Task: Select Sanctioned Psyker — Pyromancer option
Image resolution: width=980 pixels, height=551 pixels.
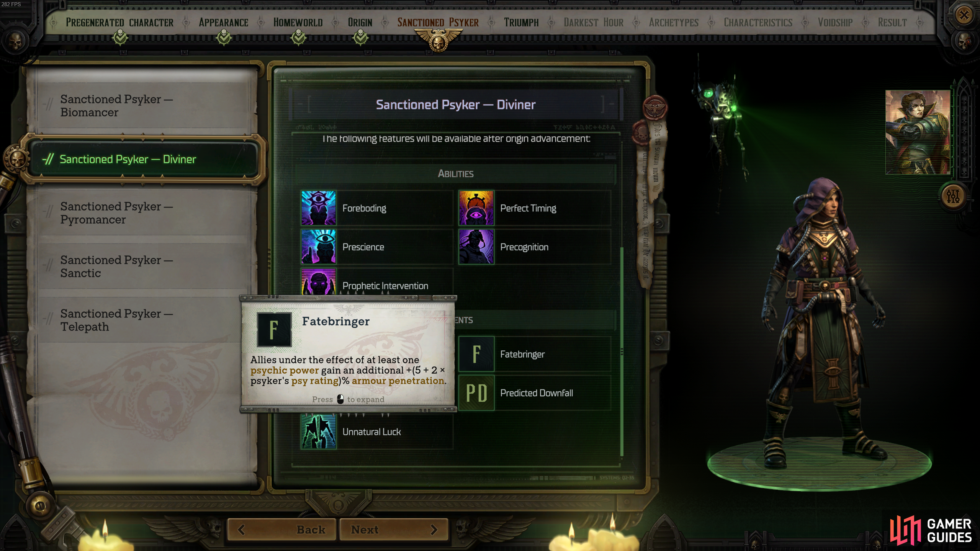Action: 142,213
